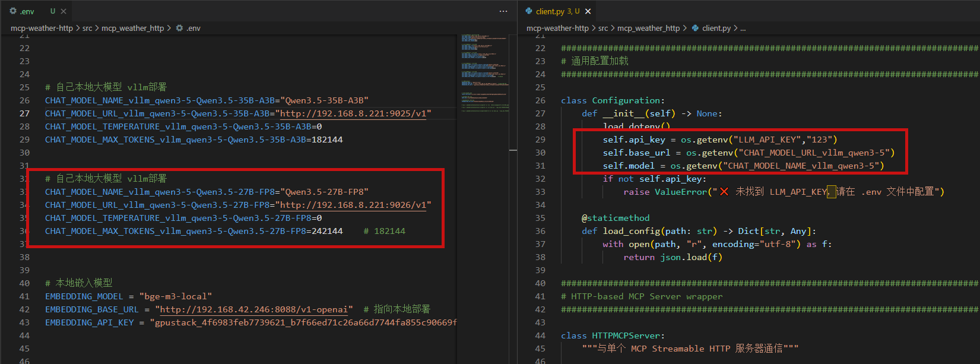
Task: Click the raise ValueError line
Action: (x=784, y=192)
